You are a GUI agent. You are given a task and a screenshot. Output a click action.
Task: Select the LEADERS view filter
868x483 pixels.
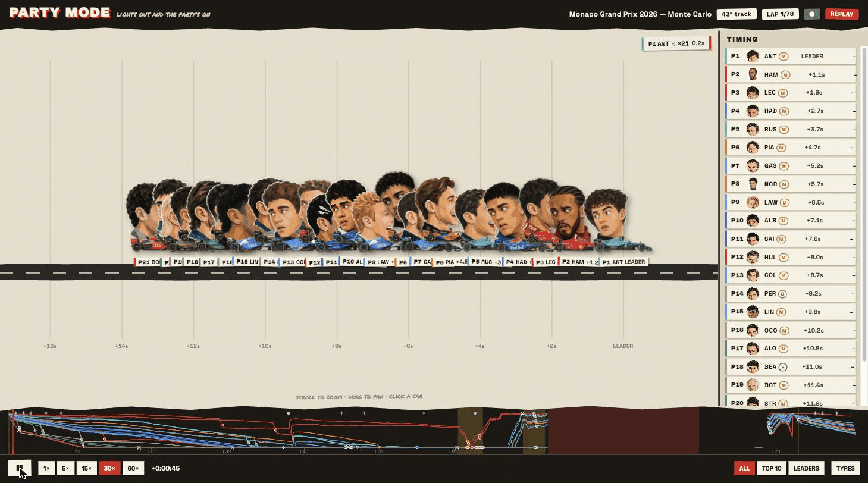click(806, 468)
